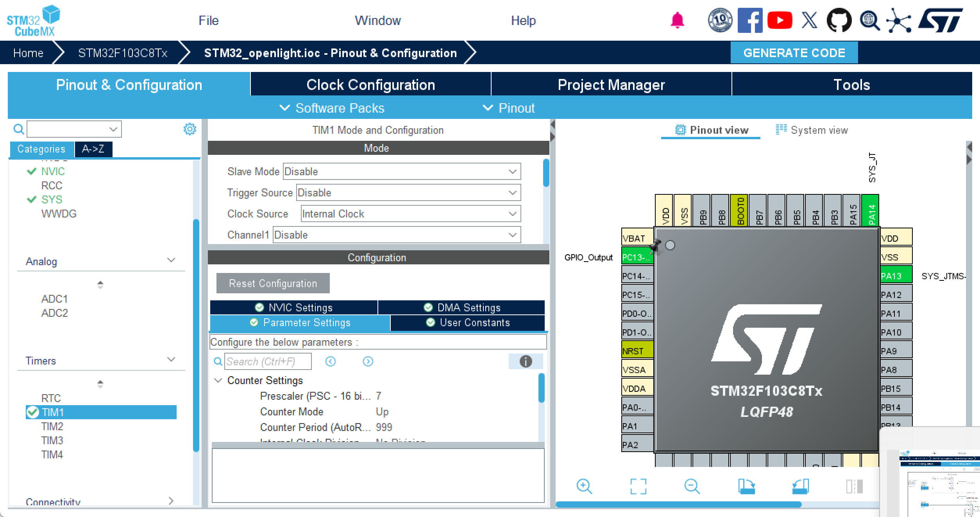Click the zoom in icon under pinout
Screen dimensions: 980x517
[x=584, y=486]
